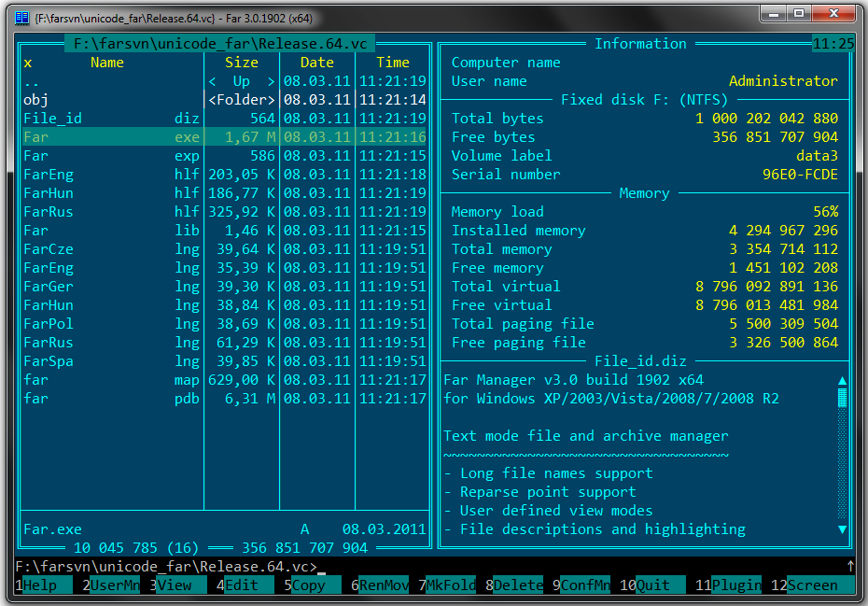Click the Fixed disk F: (NTFS) heading
This screenshot has height=606, width=868.
coord(644,100)
